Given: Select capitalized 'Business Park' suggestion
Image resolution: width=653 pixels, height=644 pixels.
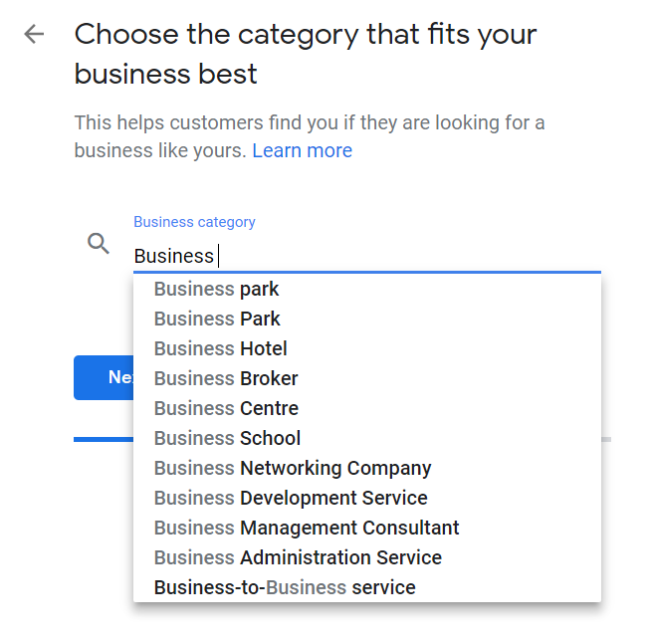Looking at the screenshot, I should tap(367, 320).
